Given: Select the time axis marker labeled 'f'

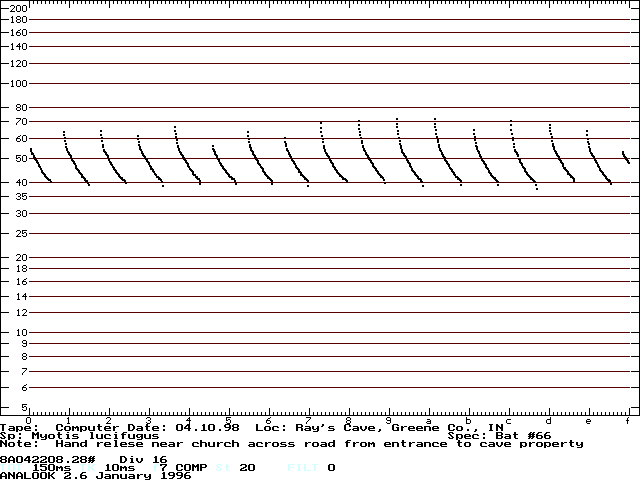Looking at the screenshot, I should 627,420.
